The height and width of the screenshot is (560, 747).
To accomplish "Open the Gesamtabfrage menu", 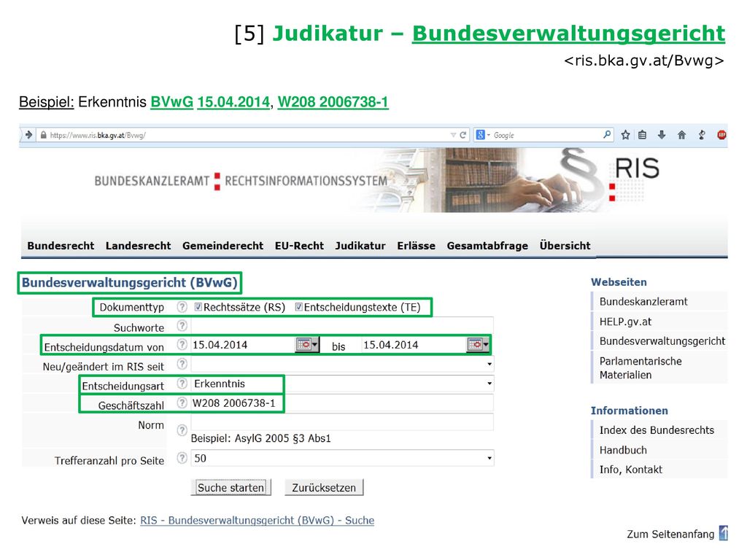I will click(487, 246).
